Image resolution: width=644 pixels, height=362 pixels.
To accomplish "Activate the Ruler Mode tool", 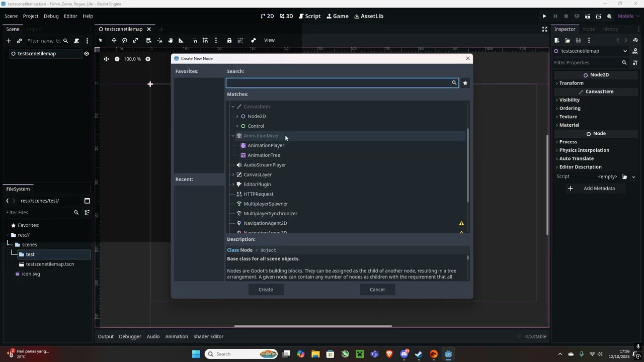I will 181,40.
